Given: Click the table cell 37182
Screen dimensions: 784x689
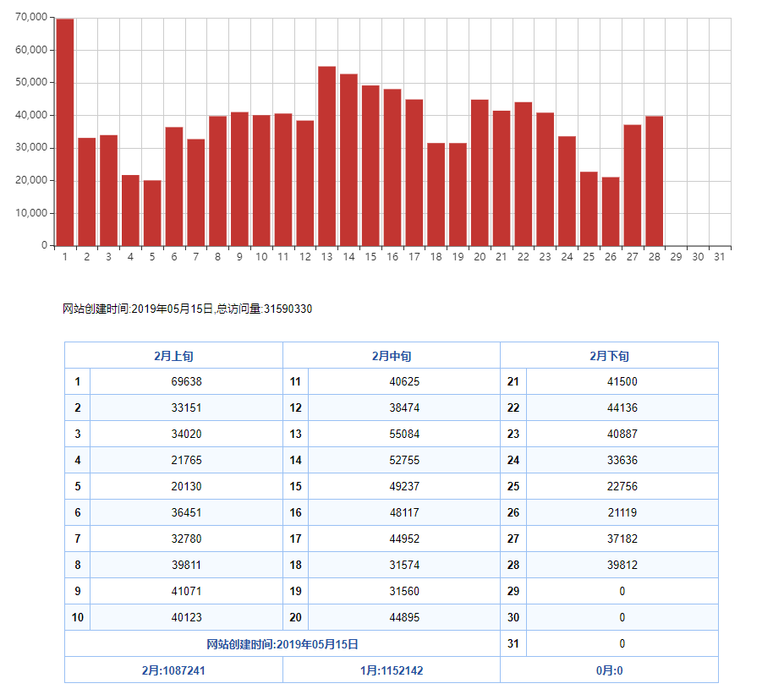Looking at the screenshot, I should click(622, 539).
